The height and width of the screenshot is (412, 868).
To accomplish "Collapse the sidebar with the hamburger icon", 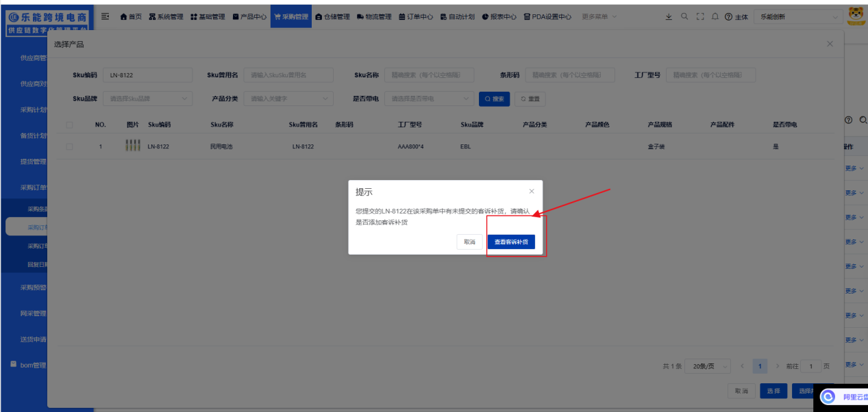I will 106,16.
